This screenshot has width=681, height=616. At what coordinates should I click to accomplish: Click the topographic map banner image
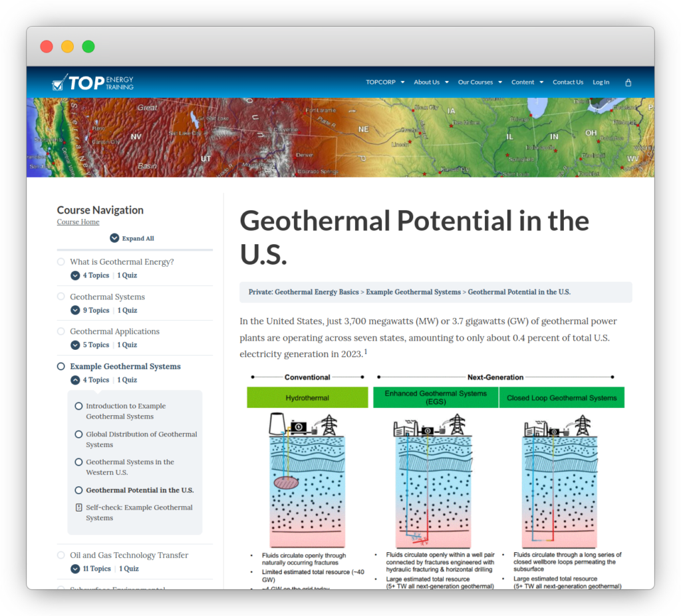[340, 137]
